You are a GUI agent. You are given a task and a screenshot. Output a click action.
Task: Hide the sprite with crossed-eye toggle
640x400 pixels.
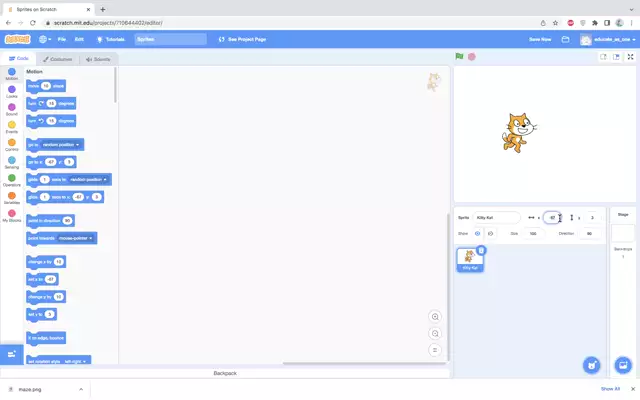(x=490, y=233)
